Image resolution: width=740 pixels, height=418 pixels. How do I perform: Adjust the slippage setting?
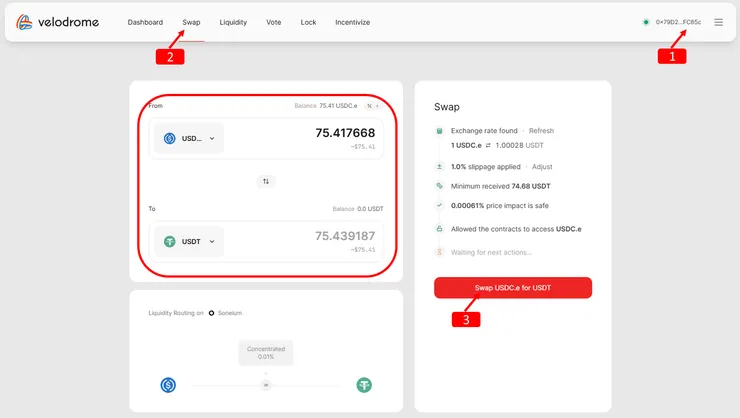tap(542, 167)
